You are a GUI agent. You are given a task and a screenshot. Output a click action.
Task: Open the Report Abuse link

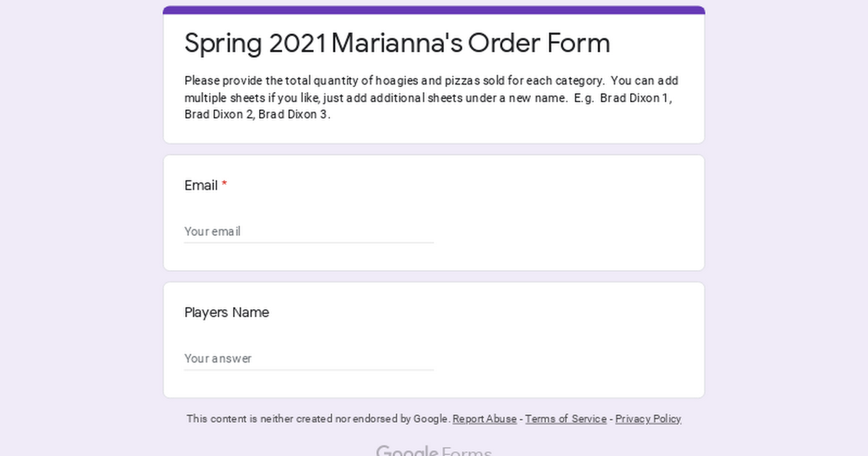pyautogui.click(x=485, y=419)
